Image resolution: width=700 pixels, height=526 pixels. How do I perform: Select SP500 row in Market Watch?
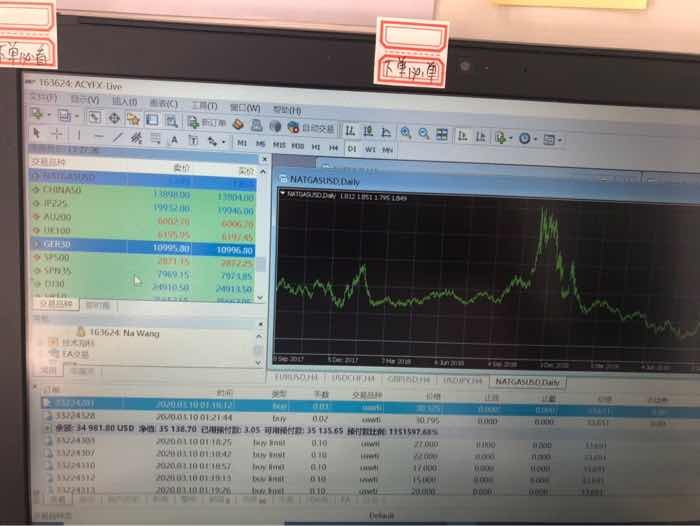tap(143, 260)
